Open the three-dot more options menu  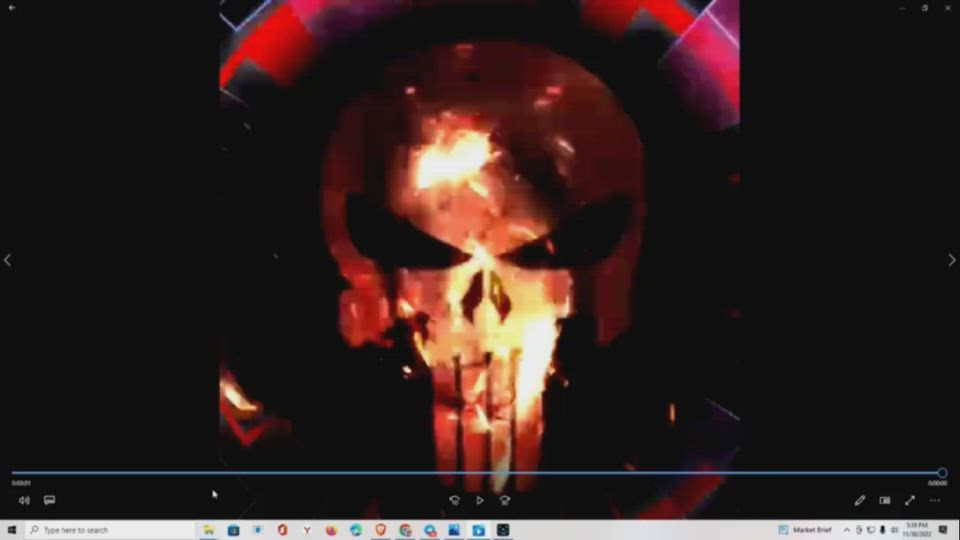coord(935,500)
